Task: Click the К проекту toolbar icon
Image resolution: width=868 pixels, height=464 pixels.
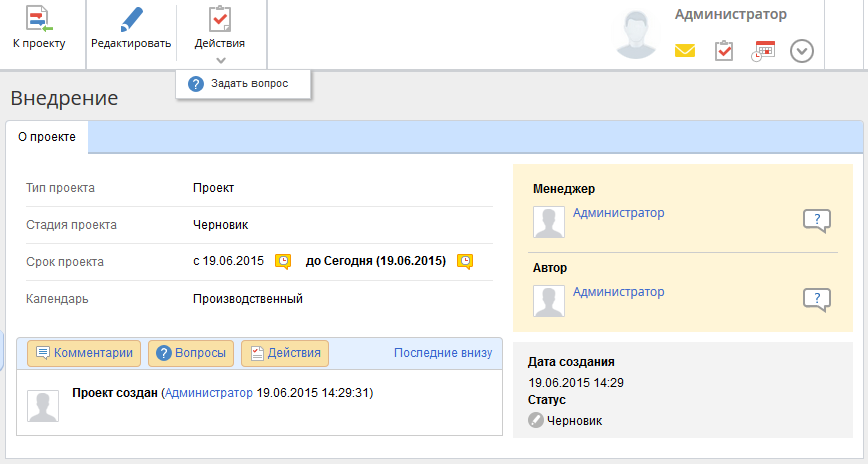Action: pos(39,21)
